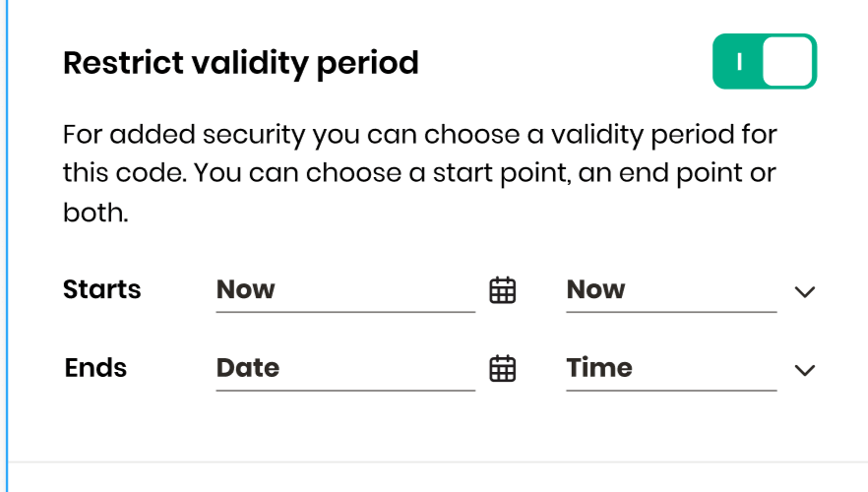Select the Ends 'Date' input field

[x=345, y=369]
